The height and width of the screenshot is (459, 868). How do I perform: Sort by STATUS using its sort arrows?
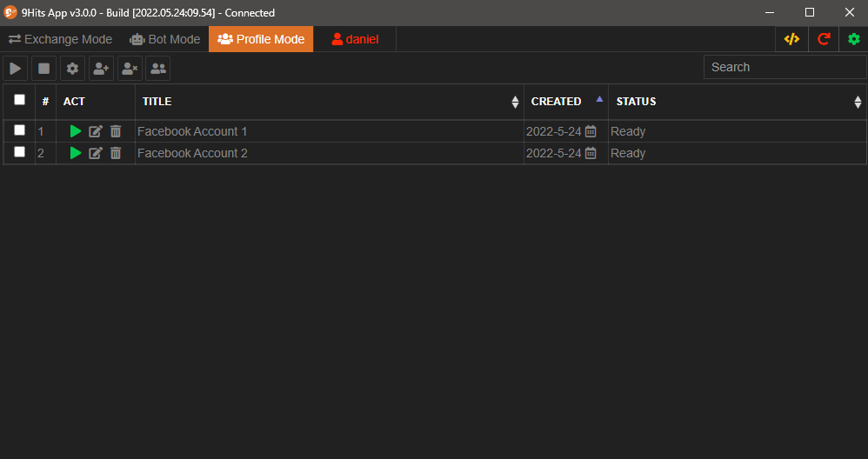858,102
